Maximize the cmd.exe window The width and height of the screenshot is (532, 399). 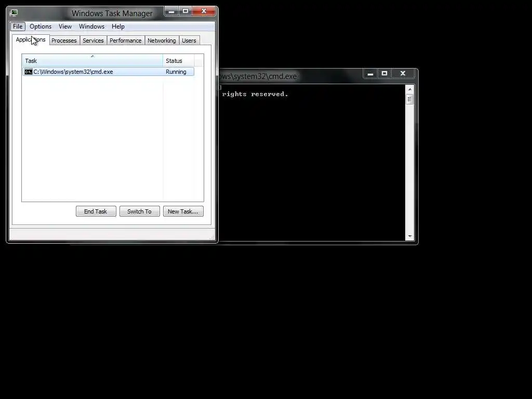(x=384, y=73)
